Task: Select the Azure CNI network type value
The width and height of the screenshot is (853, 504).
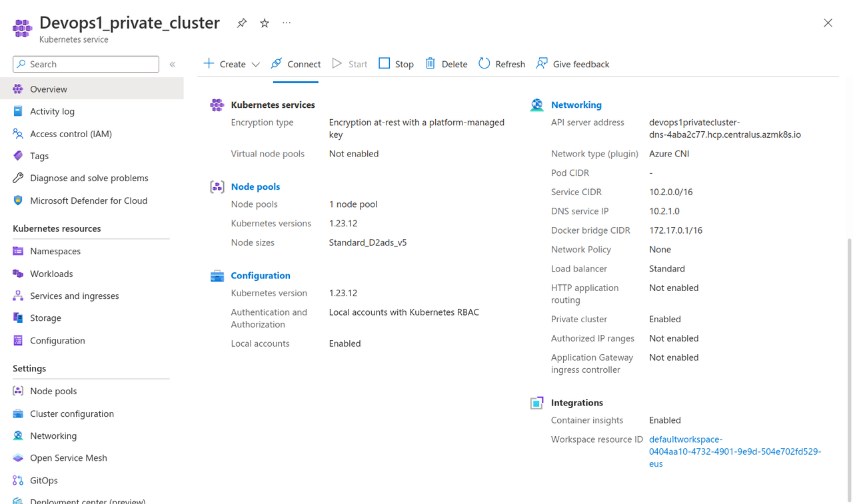Action: [x=669, y=153]
